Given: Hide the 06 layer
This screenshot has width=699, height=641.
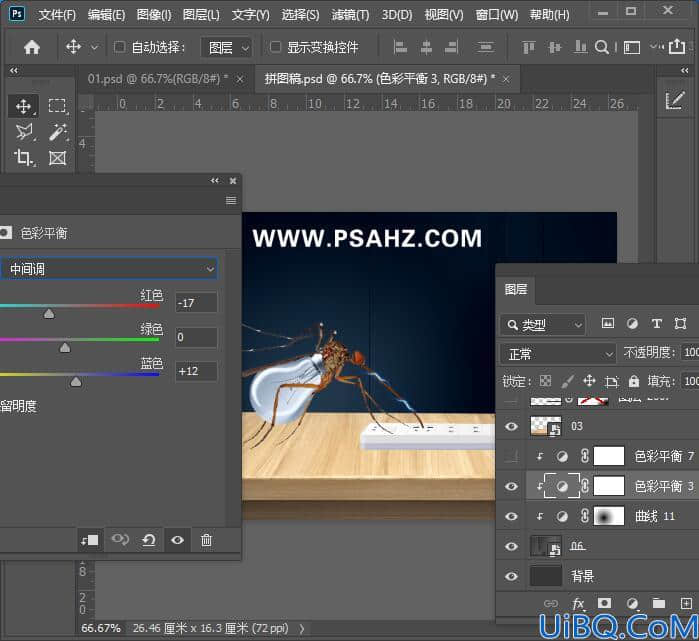Looking at the screenshot, I should 511,546.
